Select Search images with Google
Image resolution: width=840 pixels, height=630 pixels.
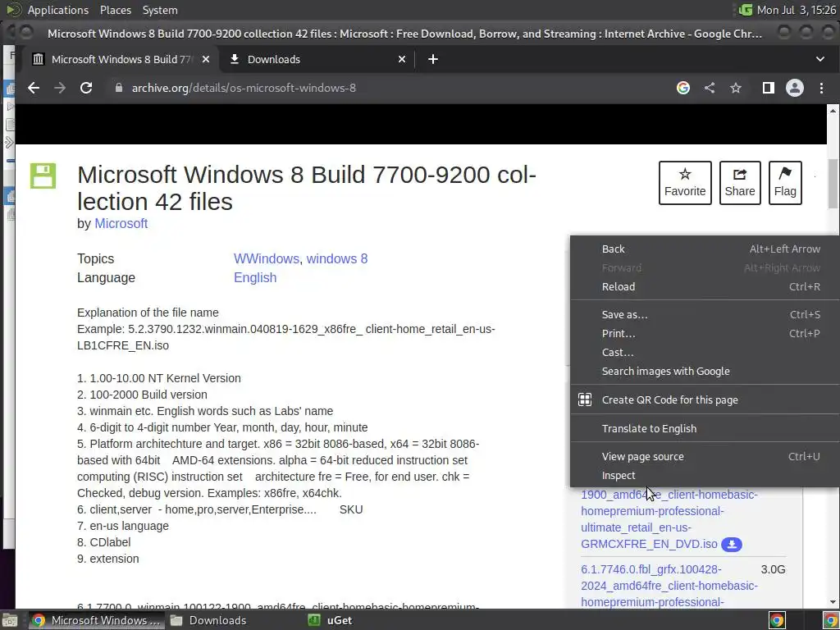pos(705,372)
